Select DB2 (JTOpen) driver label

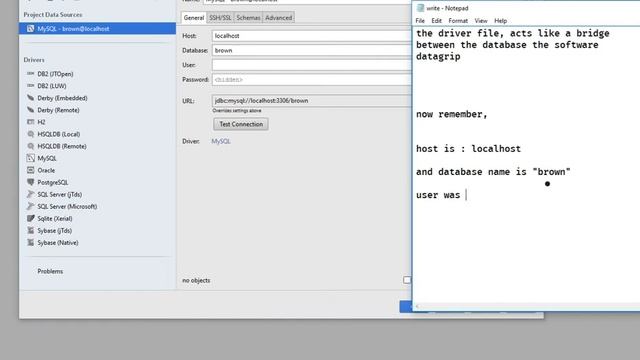[55, 74]
